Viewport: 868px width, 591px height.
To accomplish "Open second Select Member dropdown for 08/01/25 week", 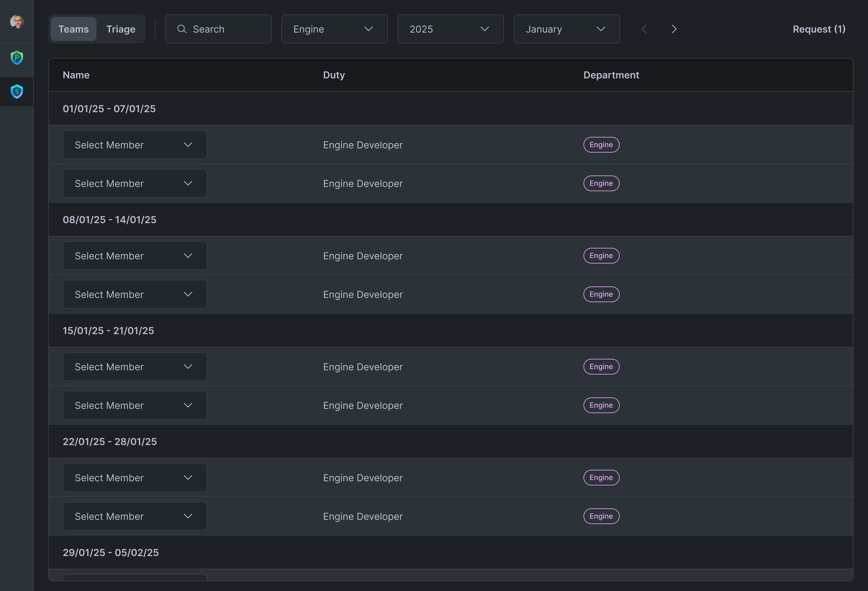I will [135, 294].
